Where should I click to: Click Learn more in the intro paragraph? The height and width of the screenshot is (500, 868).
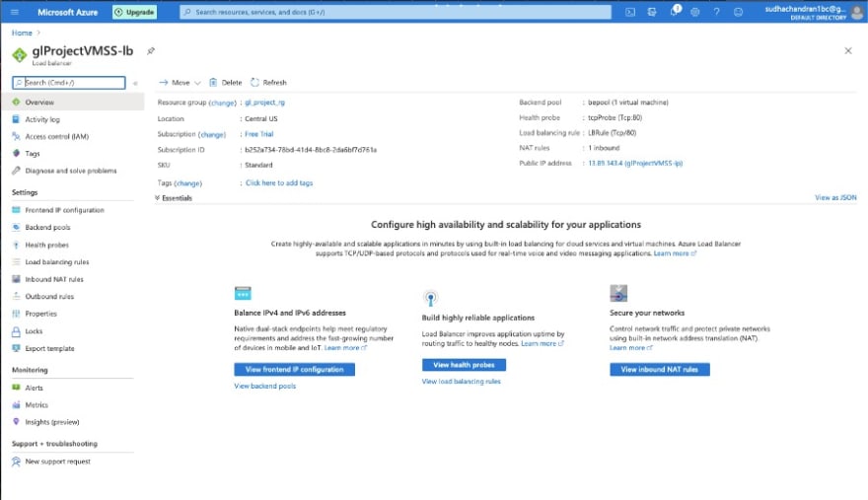676,253
